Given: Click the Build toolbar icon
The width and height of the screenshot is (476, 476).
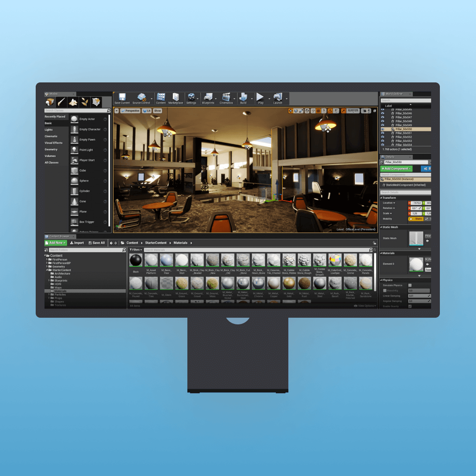Looking at the screenshot, I should [243, 97].
